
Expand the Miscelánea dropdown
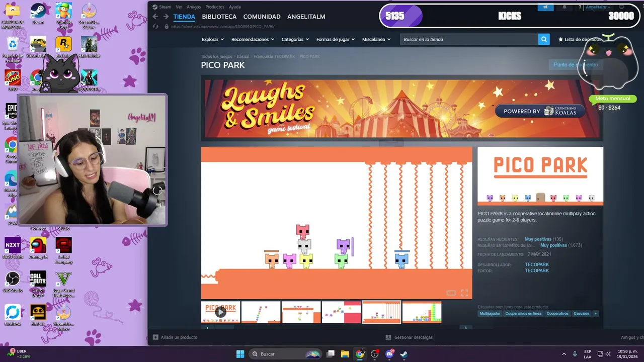click(x=376, y=39)
